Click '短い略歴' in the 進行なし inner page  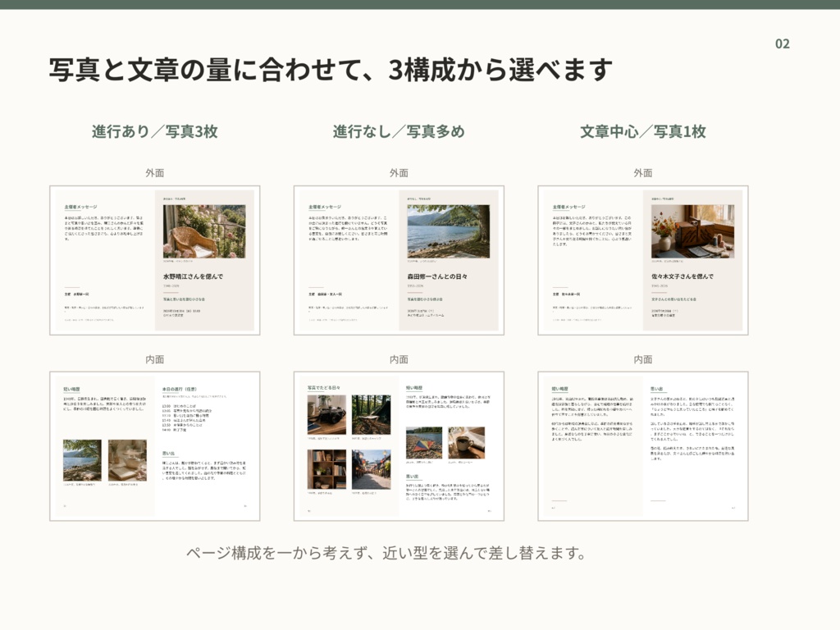click(x=414, y=387)
